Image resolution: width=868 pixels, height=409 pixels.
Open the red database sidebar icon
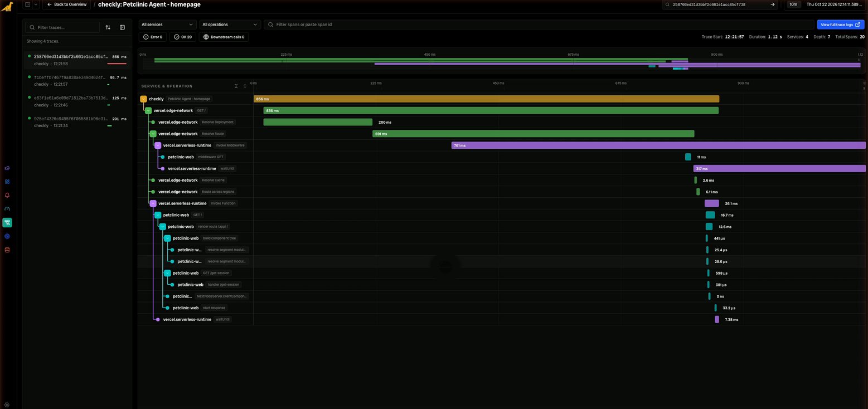7,250
